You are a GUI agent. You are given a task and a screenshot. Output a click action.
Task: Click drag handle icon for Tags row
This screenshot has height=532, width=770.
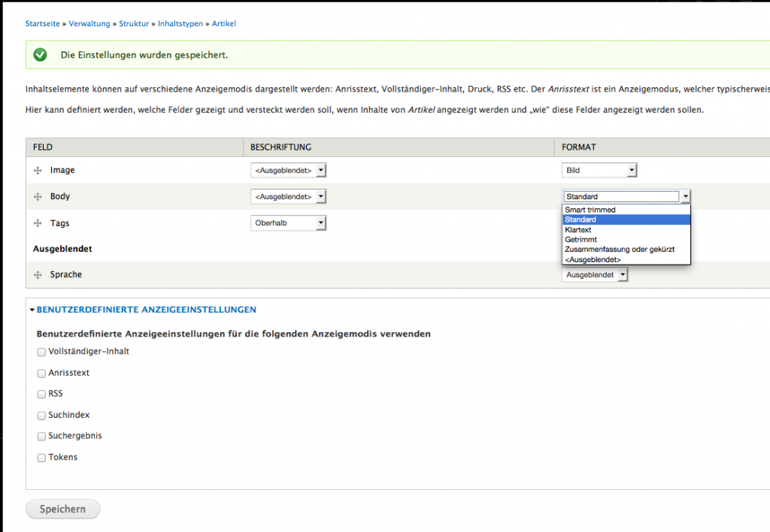(37, 224)
